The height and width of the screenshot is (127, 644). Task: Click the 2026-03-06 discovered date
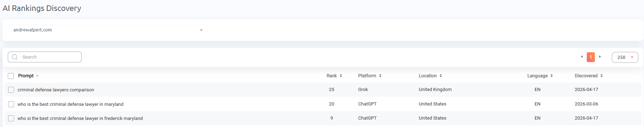coord(586,104)
